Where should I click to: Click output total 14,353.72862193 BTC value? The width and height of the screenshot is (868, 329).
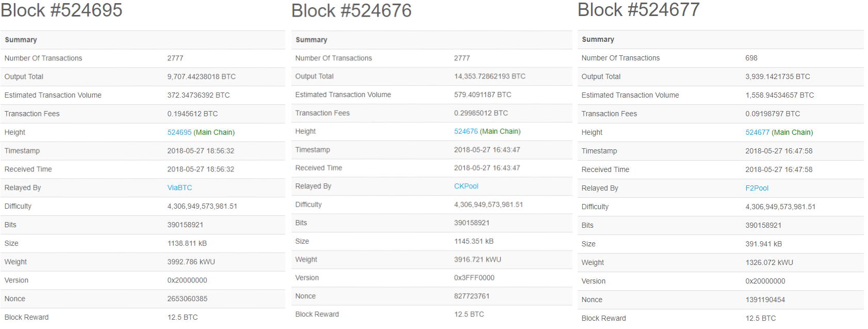pos(489,76)
